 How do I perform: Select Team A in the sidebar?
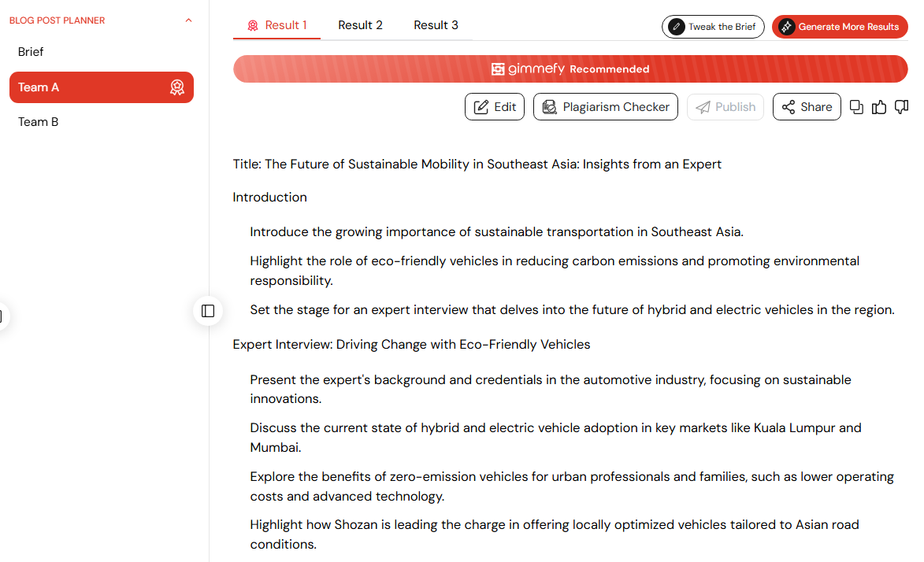(x=102, y=87)
